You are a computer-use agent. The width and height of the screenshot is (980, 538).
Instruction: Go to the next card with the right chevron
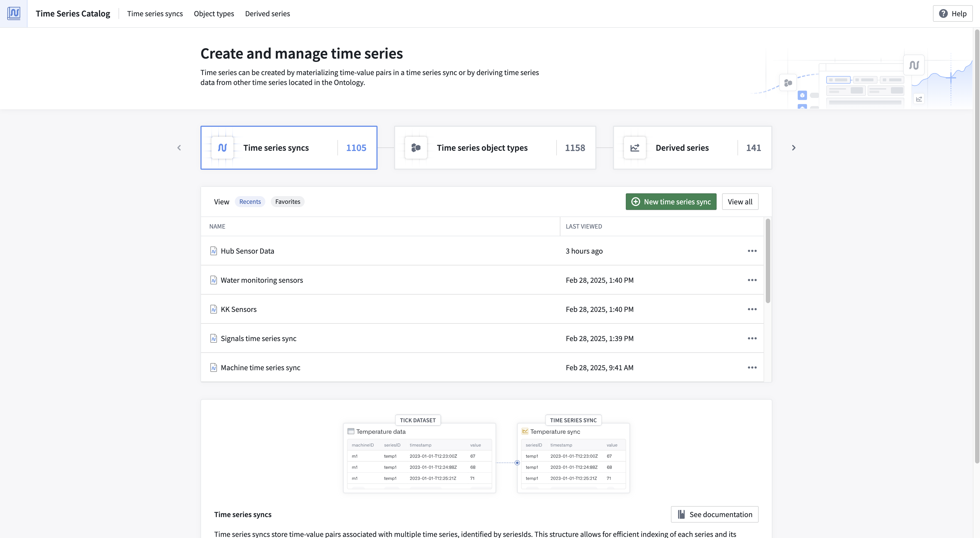click(x=794, y=148)
